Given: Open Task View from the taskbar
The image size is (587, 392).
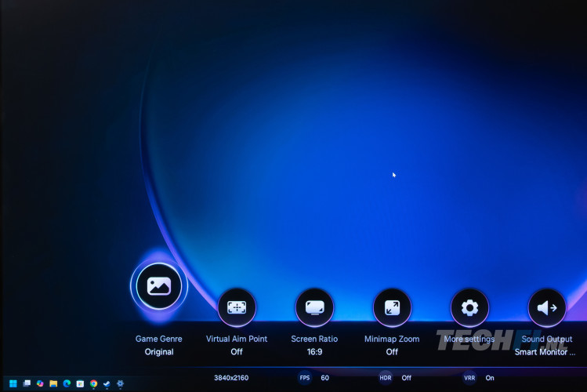Looking at the screenshot, I should click(27, 383).
